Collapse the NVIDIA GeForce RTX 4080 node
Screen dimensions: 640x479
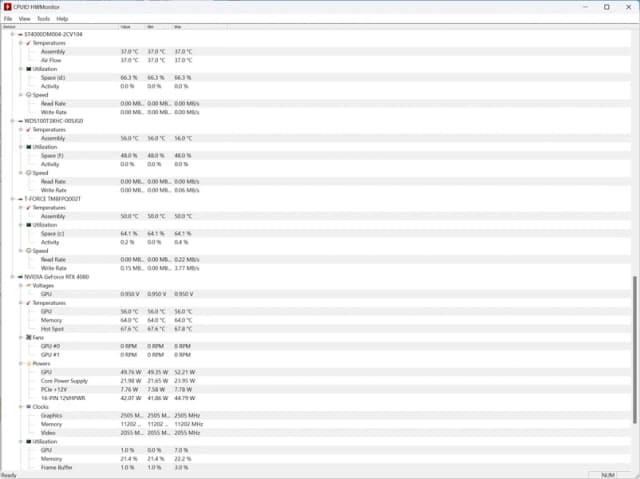point(12,277)
